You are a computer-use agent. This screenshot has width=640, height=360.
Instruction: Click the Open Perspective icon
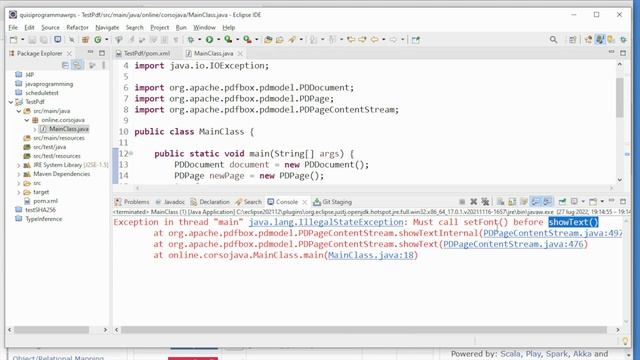pos(573,40)
